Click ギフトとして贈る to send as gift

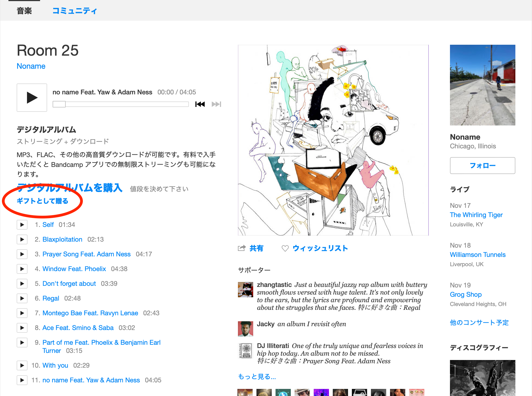[43, 201]
